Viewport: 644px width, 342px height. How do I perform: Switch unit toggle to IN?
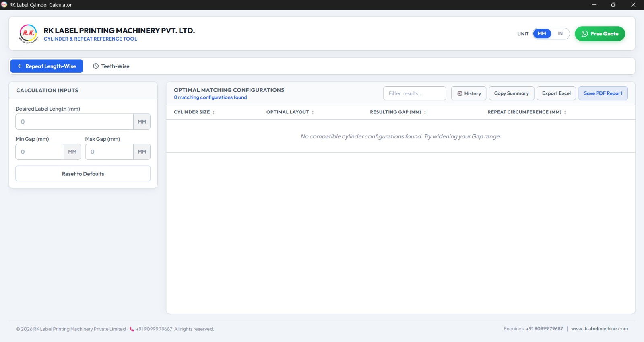[560, 34]
